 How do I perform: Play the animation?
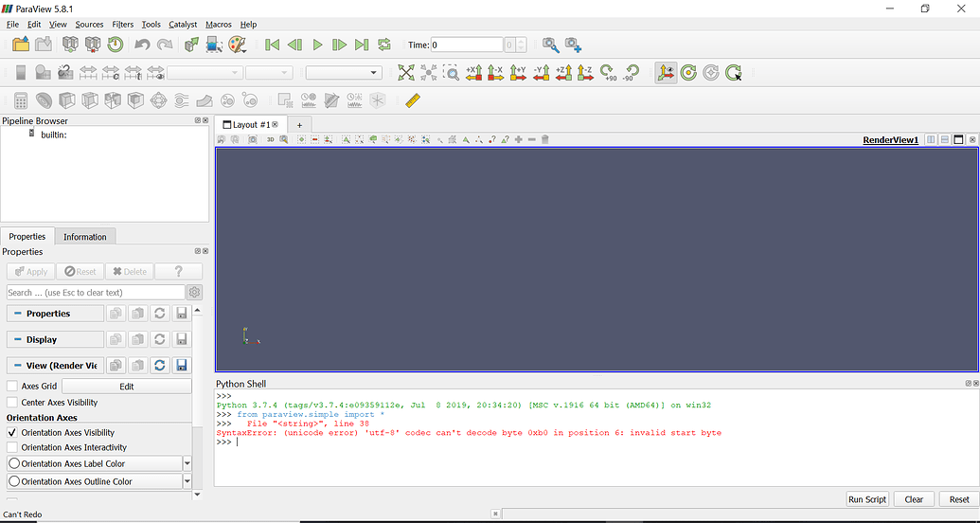pos(317,45)
